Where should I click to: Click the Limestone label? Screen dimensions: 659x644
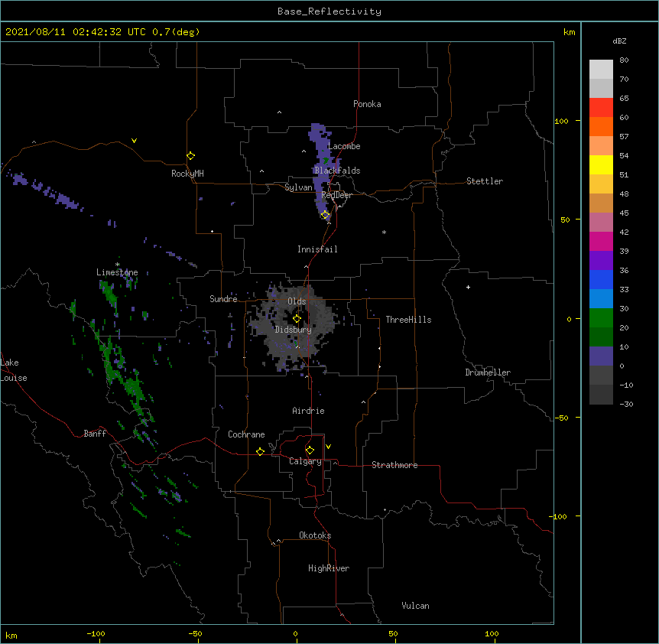click(117, 272)
